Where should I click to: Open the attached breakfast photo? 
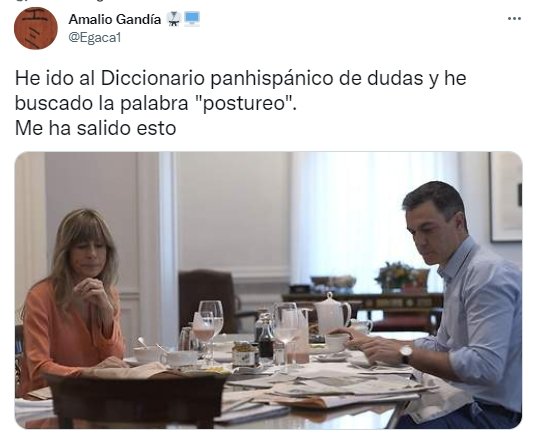click(x=268, y=290)
